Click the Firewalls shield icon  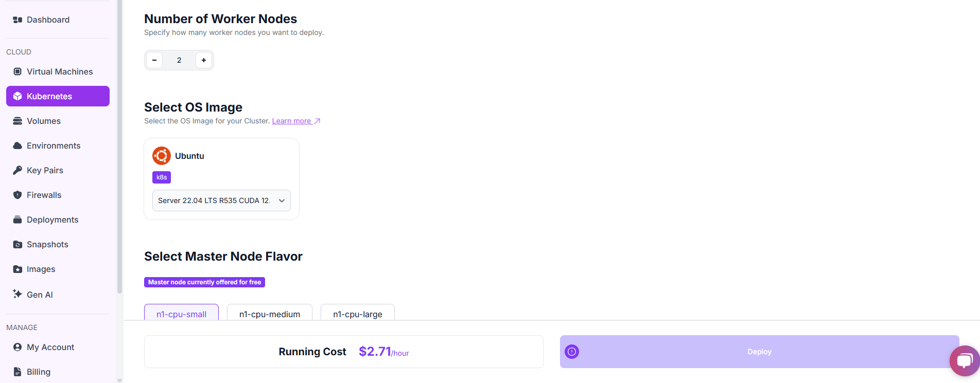coord(17,195)
